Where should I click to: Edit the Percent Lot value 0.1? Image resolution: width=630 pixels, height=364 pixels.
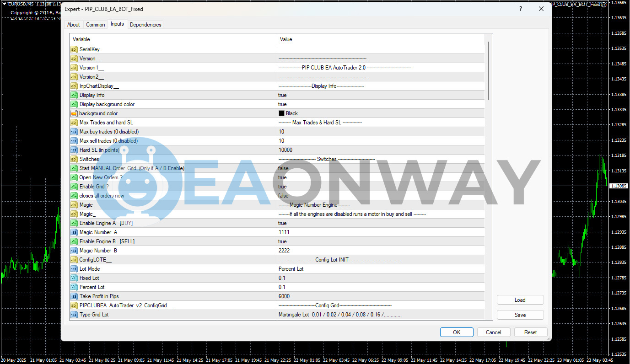click(381, 287)
